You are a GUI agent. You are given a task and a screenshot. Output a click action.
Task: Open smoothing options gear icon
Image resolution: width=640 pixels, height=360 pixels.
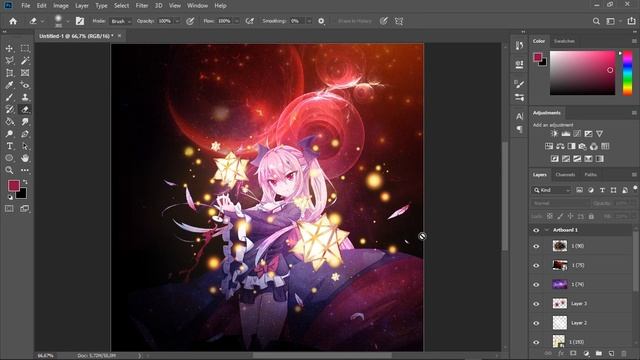[321, 21]
